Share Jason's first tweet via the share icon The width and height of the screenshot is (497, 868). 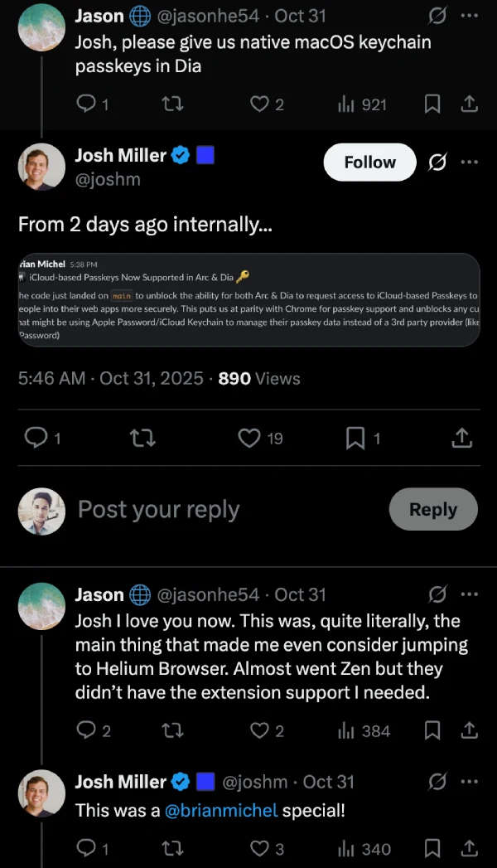469,104
